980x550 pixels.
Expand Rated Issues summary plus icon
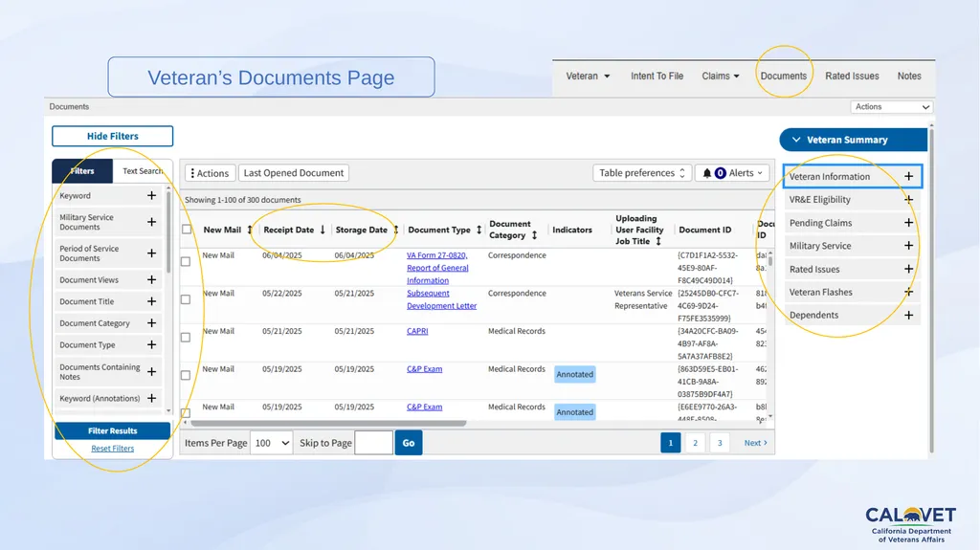[909, 269]
